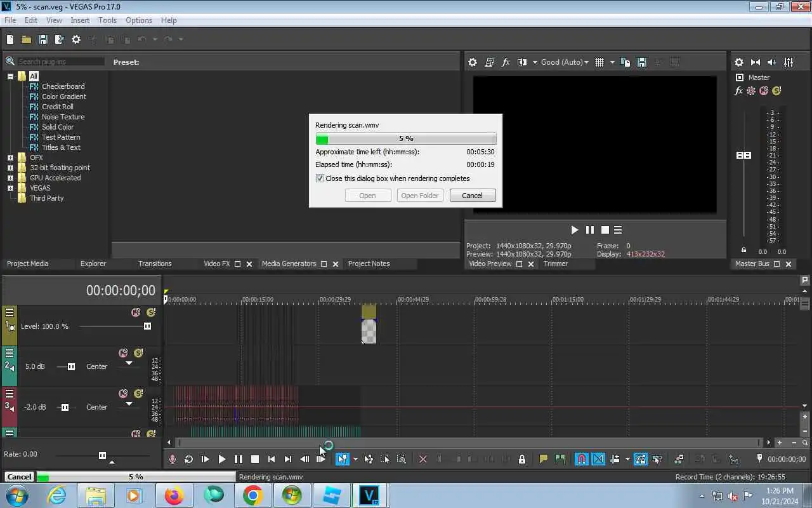Click the Windows Start button

tap(17, 495)
